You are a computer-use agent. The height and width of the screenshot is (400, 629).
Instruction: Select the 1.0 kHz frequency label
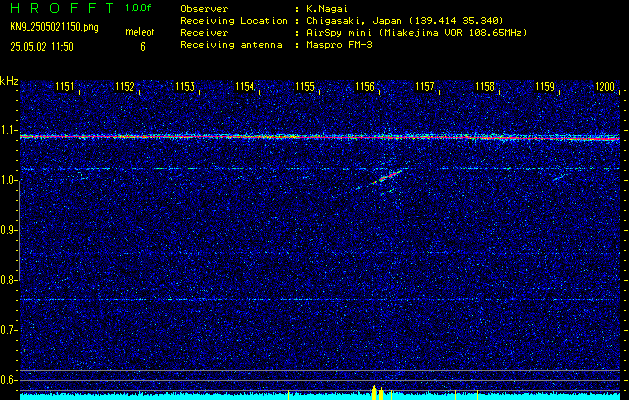coord(7,180)
